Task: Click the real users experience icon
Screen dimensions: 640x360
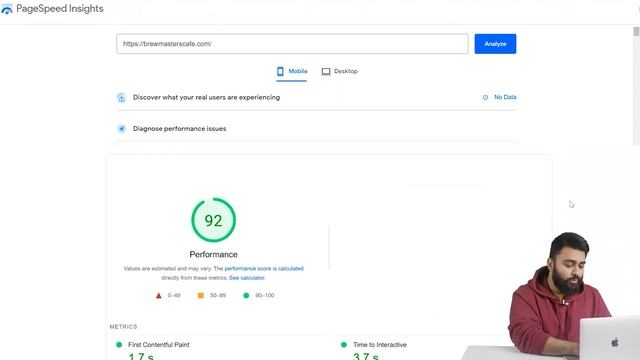Action: pos(121,98)
